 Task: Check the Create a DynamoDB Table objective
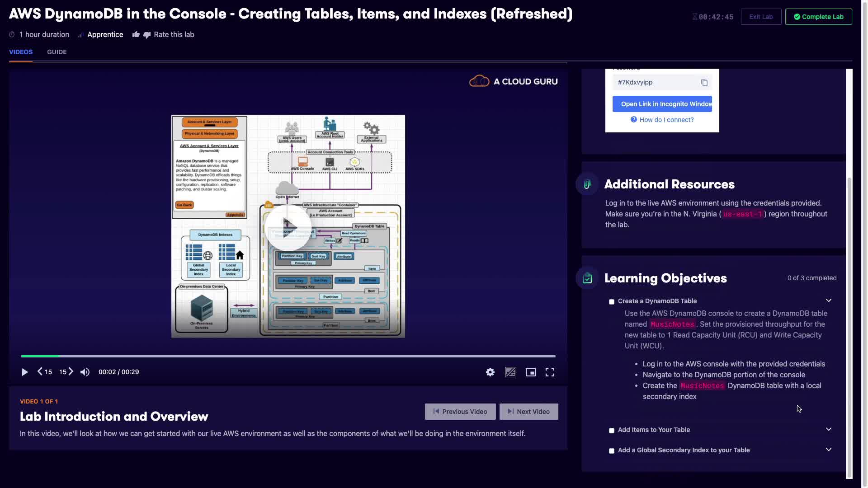click(612, 302)
